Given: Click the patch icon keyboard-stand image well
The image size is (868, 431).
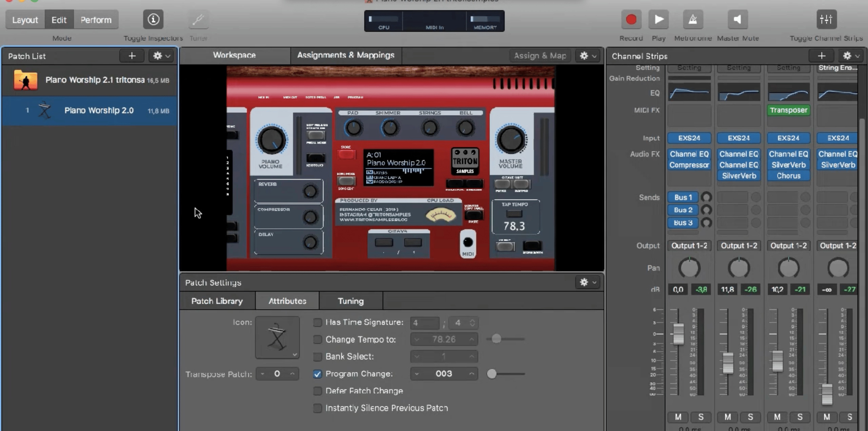Looking at the screenshot, I should [x=277, y=337].
